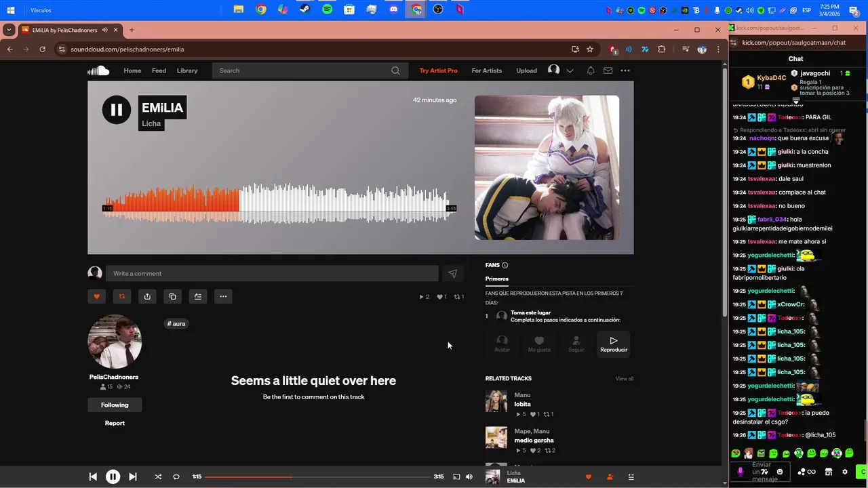
Task: Open the messages envelope icon in SoundCloud
Action: click(x=608, y=70)
